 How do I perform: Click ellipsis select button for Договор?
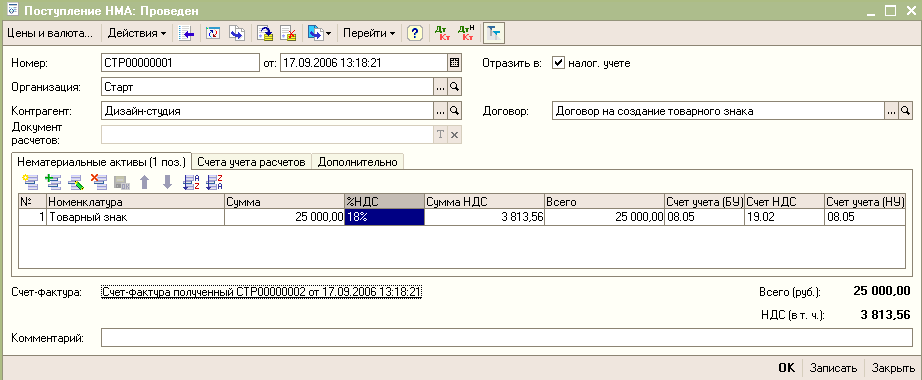pos(891,110)
